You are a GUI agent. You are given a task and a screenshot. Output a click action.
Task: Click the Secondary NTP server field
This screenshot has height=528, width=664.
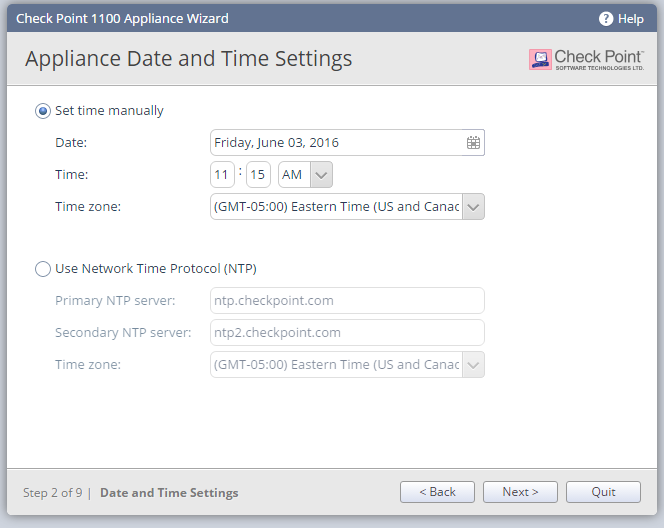click(347, 333)
